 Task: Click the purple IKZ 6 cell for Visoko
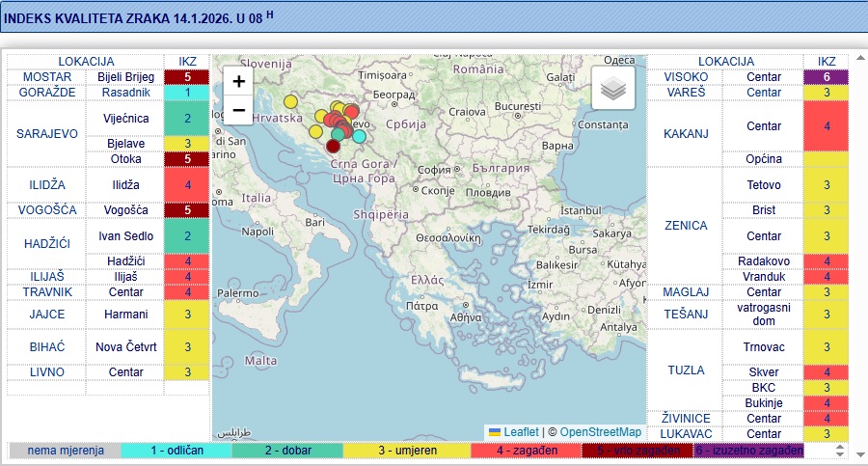pos(827,77)
